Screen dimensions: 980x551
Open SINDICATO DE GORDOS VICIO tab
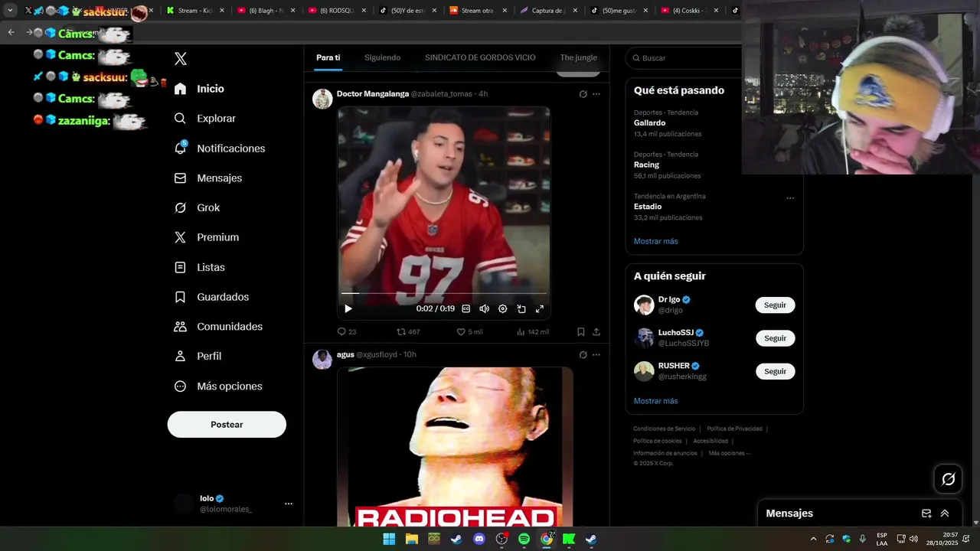click(x=480, y=58)
